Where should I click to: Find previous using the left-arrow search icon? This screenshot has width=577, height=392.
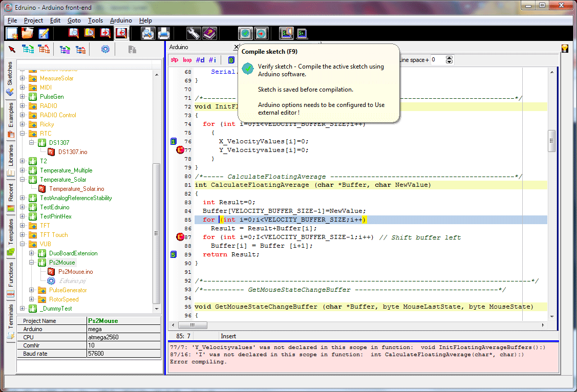[x=121, y=33]
